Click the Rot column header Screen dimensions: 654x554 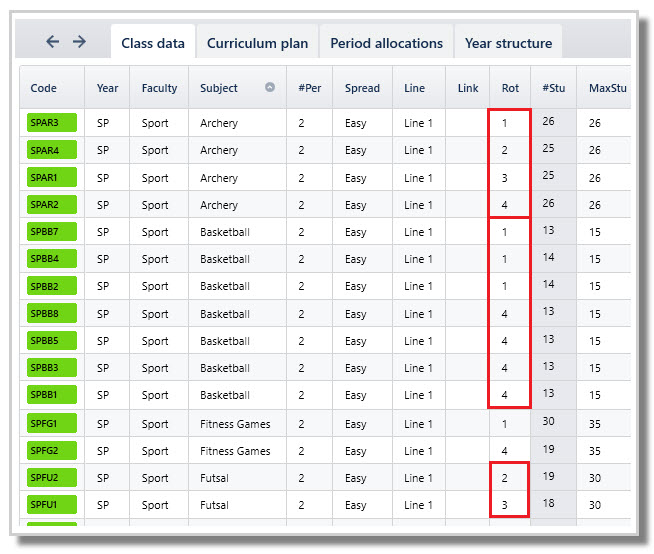[510, 88]
